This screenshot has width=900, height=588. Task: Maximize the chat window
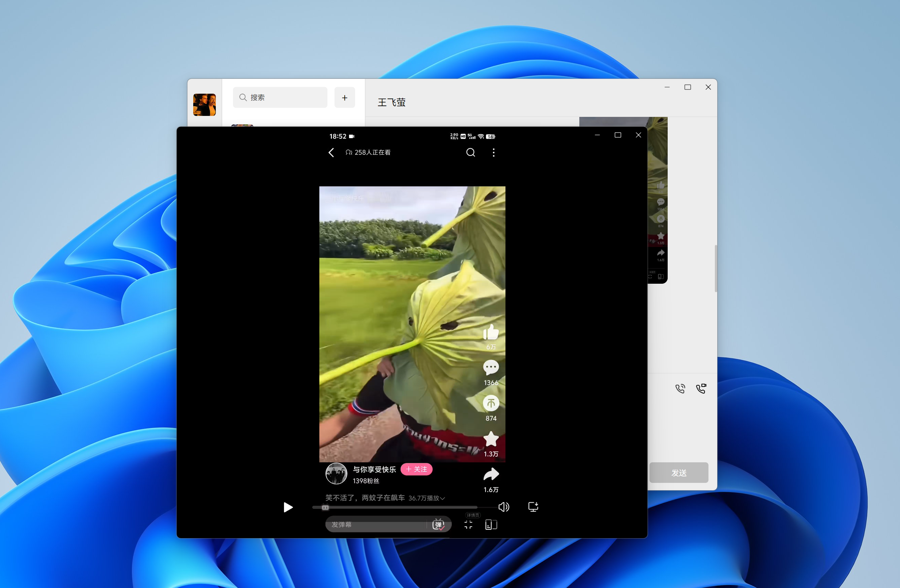click(688, 87)
